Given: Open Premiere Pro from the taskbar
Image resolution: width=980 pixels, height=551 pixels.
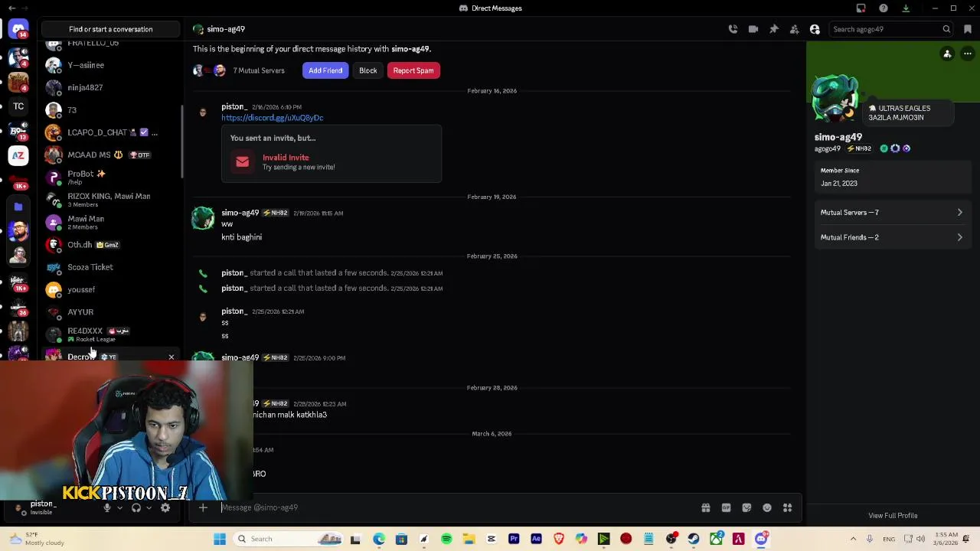Looking at the screenshot, I should click(514, 539).
